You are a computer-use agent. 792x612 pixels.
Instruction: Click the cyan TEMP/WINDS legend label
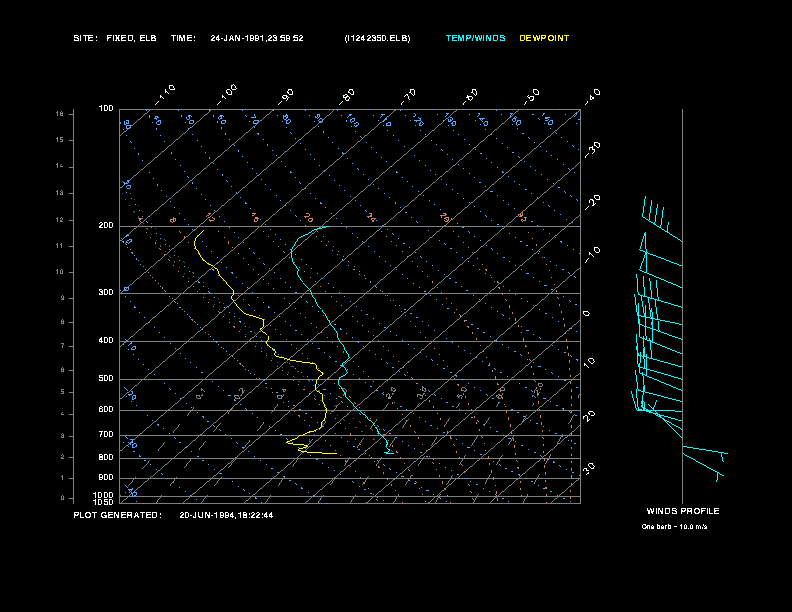click(475, 38)
